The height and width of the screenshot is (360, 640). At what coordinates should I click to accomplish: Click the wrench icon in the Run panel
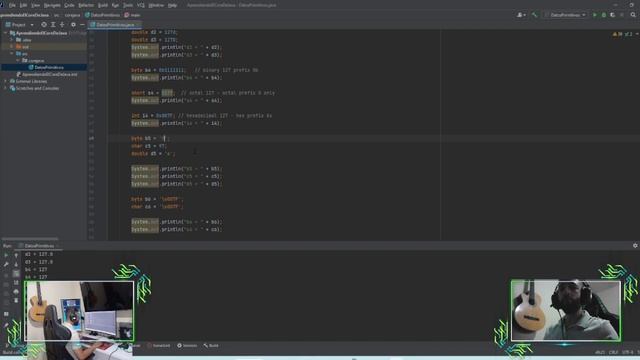[6, 264]
